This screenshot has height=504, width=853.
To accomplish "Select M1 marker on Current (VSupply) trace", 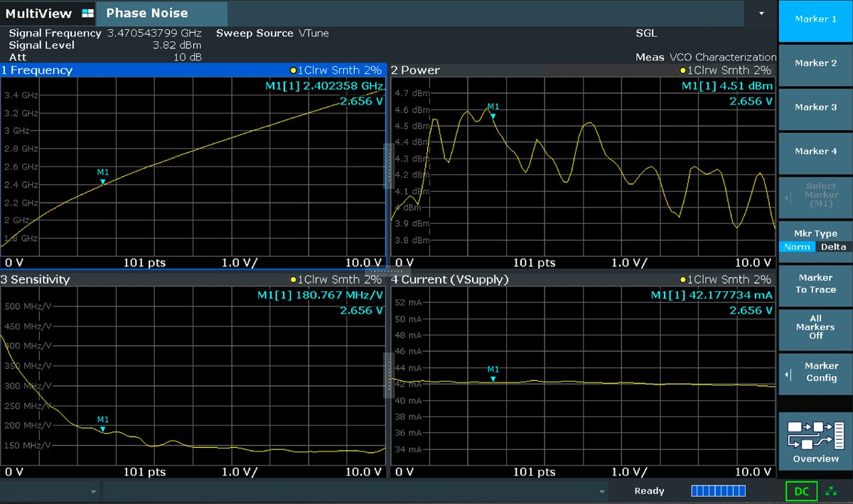I will click(493, 379).
